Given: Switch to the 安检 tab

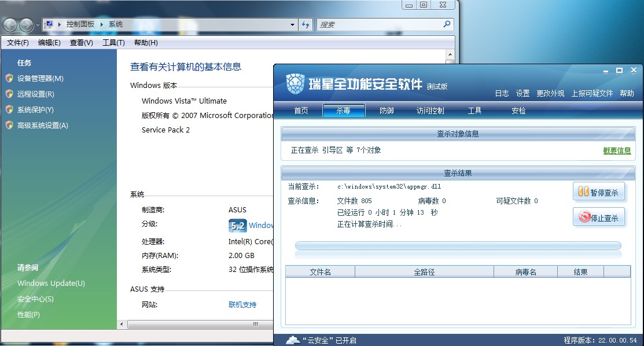Looking at the screenshot, I should [x=518, y=111].
